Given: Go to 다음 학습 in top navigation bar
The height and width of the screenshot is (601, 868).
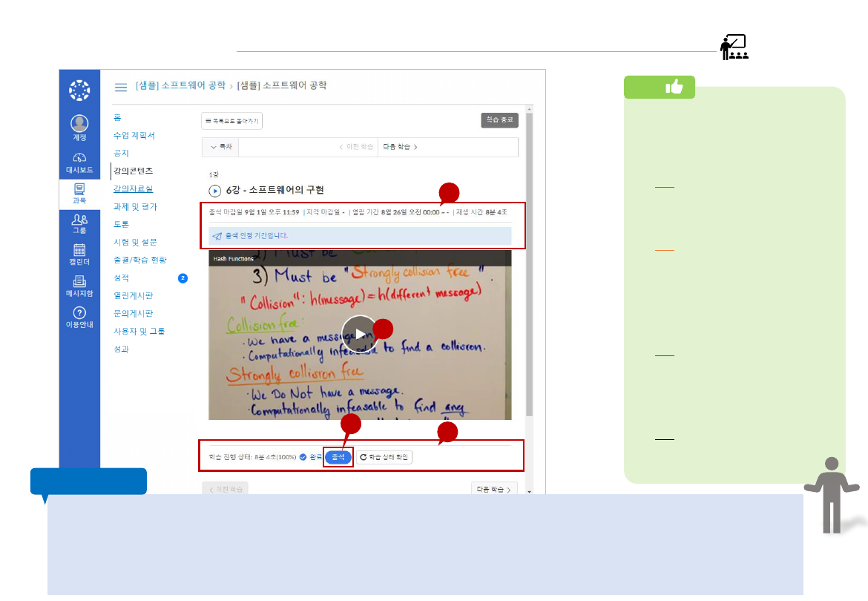Looking at the screenshot, I should (400, 147).
